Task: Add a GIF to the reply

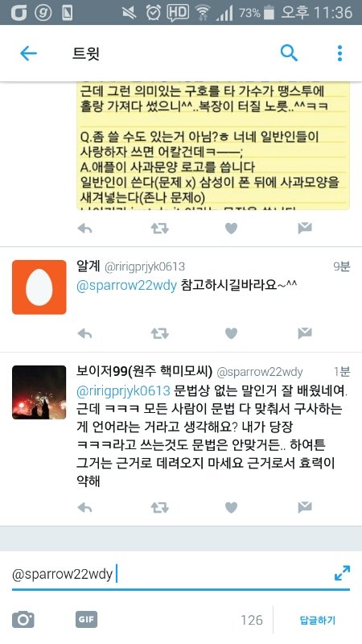Action: click(86, 619)
